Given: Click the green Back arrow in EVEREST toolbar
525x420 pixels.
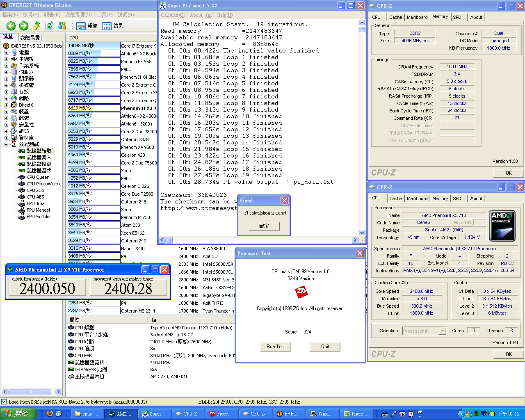Looking at the screenshot, I should pyautogui.click(x=11, y=26).
